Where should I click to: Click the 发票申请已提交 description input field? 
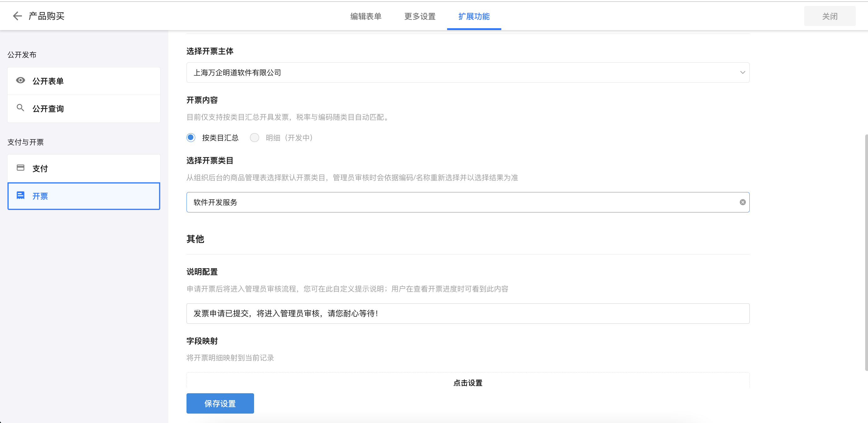point(467,313)
